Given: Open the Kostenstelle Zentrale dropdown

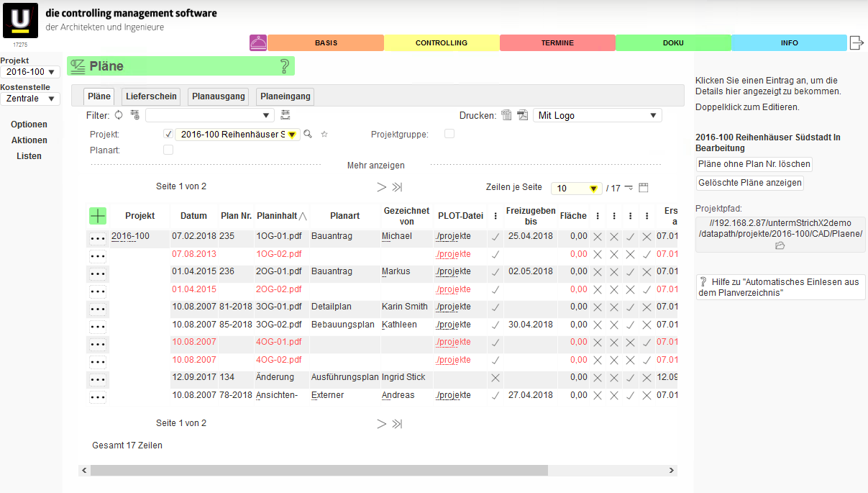Looking at the screenshot, I should [30, 99].
